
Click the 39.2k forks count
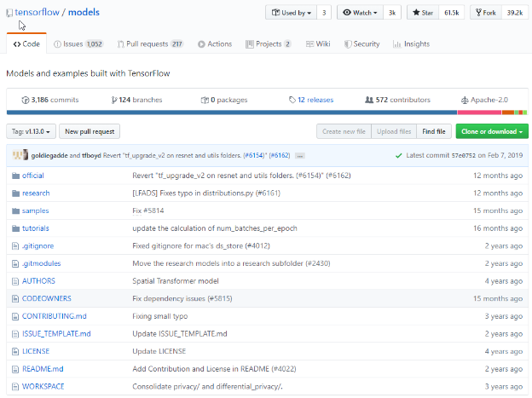click(x=515, y=13)
